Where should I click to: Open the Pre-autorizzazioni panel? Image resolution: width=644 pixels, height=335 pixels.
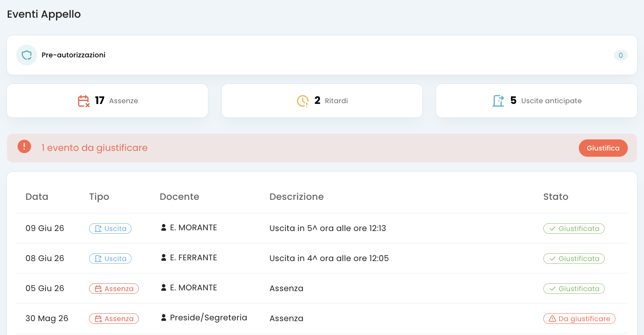[x=322, y=55]
